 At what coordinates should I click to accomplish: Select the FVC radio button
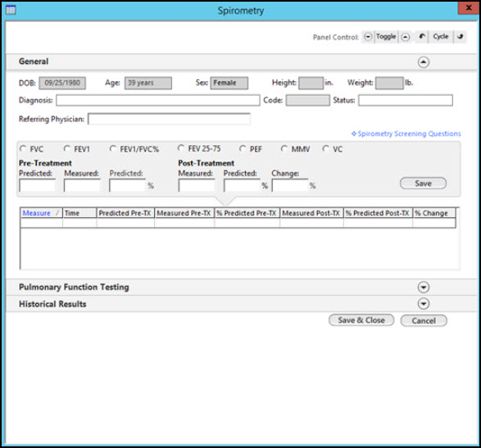[x=23, y=149]
